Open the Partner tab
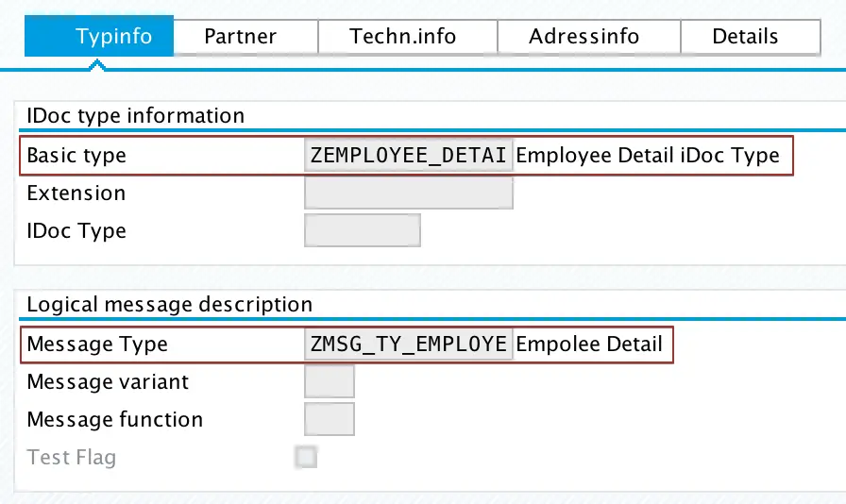This screenshot has height=504, width=846. click(x=246, y=37)
